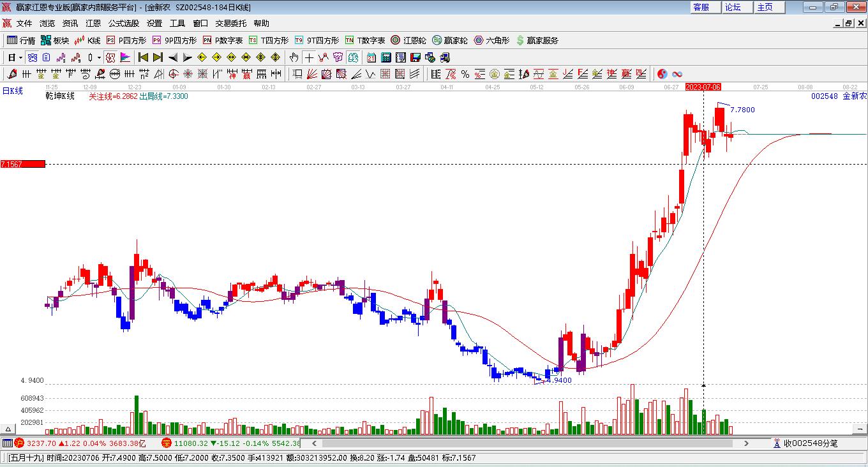The width and height of the screenshot is (868, 467).
Task: Open the 交易委托 menu
Action: tap(230, 24)
